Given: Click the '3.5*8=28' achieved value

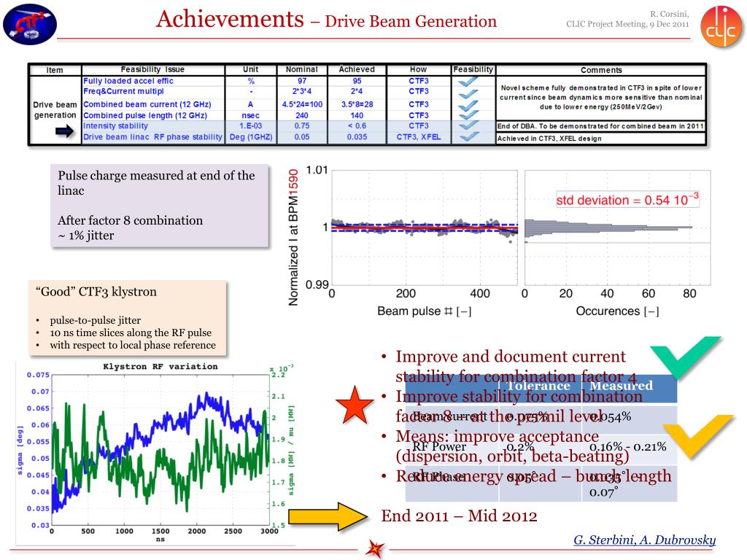Looking at the screenshot, I should [x=357, y=104].
